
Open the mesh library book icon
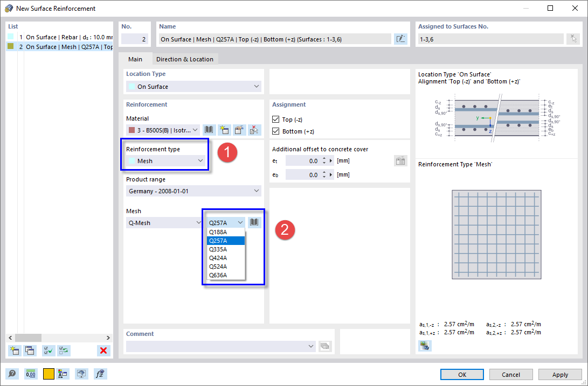pyautogui.click(x=254, y=222)
